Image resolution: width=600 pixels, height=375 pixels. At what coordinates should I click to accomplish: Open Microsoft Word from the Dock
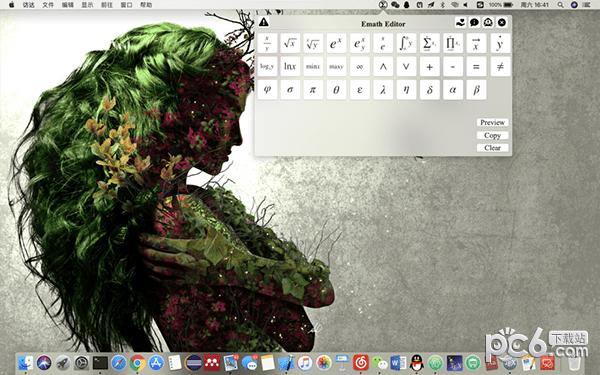tap(398, 363)
